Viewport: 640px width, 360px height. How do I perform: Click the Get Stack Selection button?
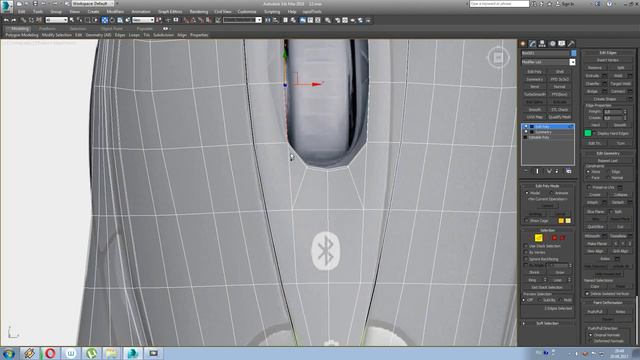[x=547, y=287]
